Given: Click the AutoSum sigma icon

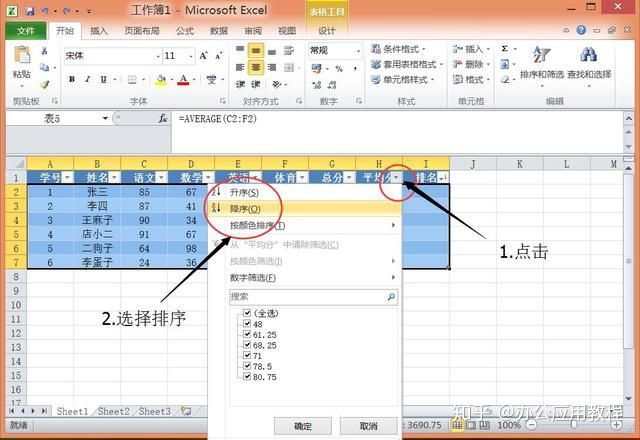Looking at the screenshot, I should [x=505, y=49].
